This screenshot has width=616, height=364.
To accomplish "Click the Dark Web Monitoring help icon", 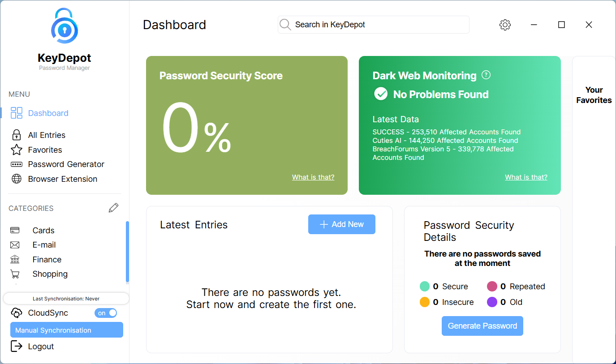I will pos(486,75).
